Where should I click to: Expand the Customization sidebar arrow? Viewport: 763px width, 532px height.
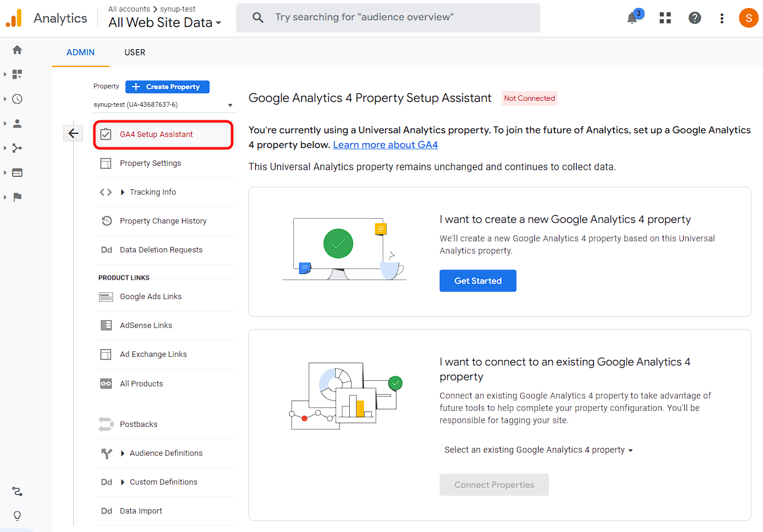5,74
